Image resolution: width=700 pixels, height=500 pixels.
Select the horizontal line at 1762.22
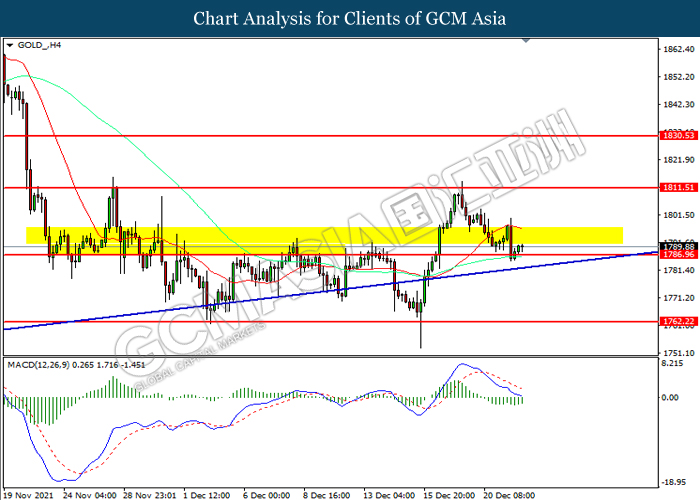pos(331,321)
